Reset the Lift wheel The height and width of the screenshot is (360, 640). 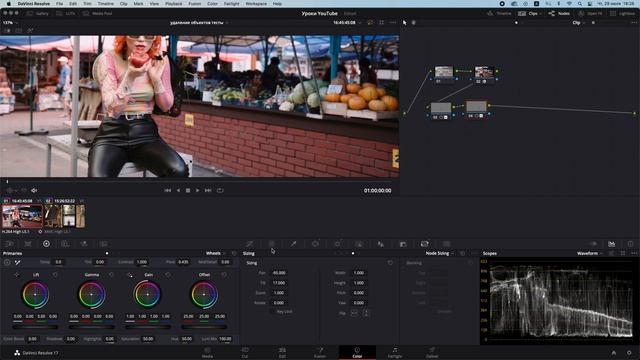pos(55,275)
